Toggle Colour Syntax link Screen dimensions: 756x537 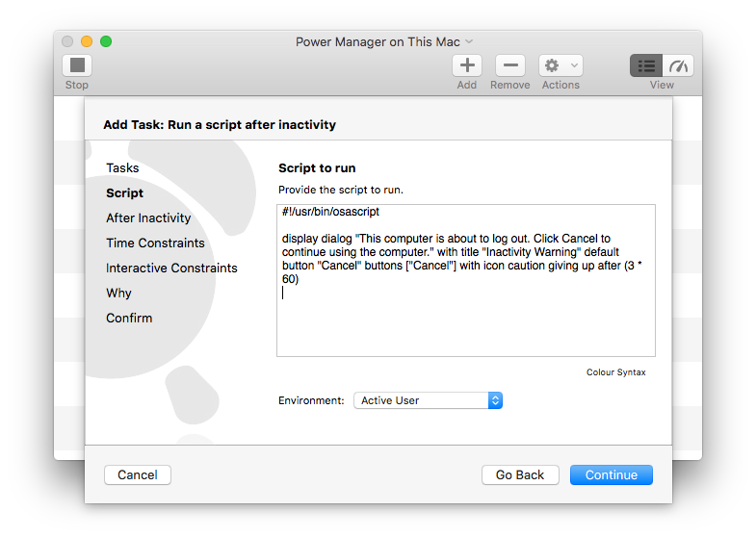(x=615, y=372)
